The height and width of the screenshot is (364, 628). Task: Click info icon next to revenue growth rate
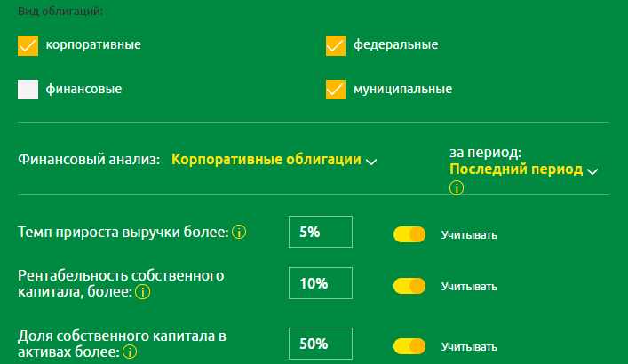coord(239,233)
